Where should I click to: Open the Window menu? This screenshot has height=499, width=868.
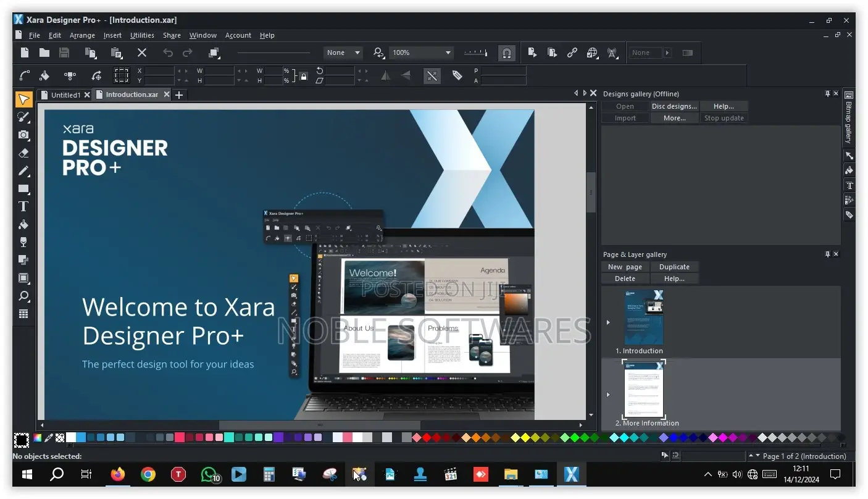[202, 35]
